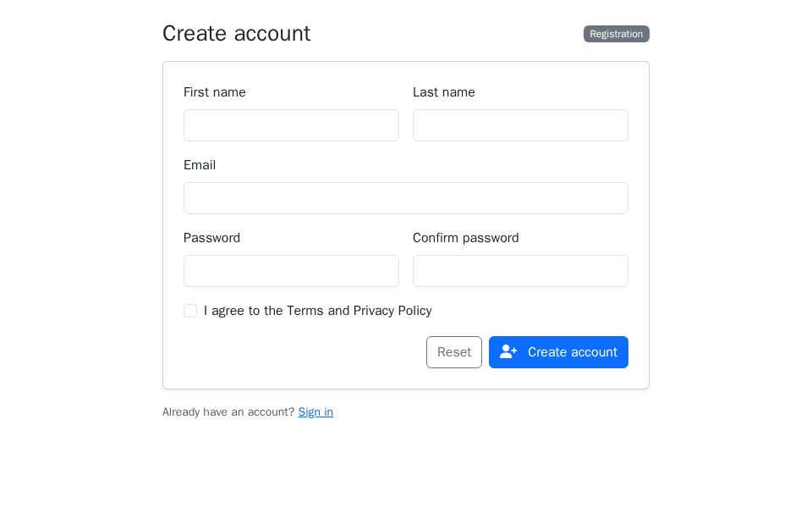The height and width of the screenshot is (508, 812).
Task: Select the Last name input field
Action: [520, 125]
